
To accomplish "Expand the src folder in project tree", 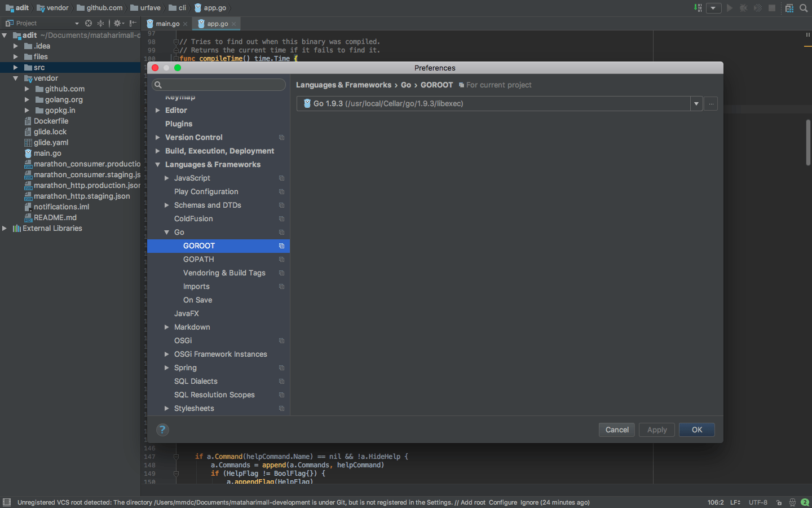I will [x=16, y=68].
